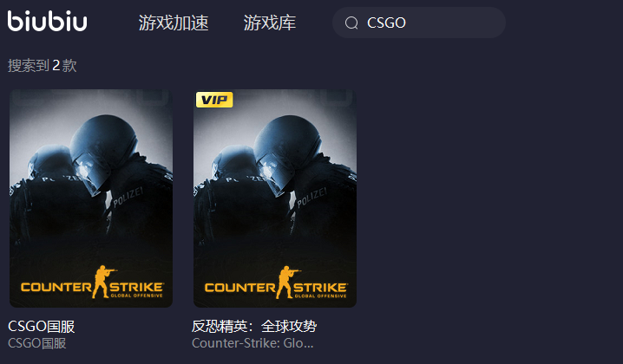
Task: Open the 游戏加速 tab
Action: [x=174, y=23]
